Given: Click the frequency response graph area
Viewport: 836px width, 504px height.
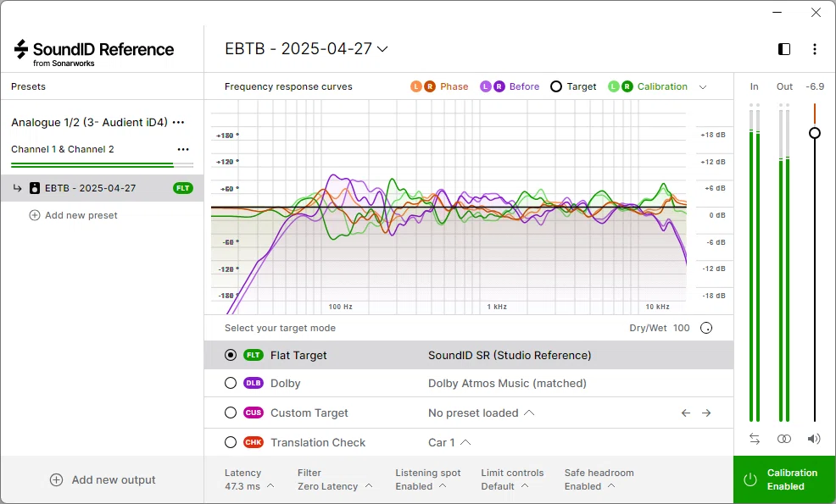Looking at the screenshot, I should [449, 208].
